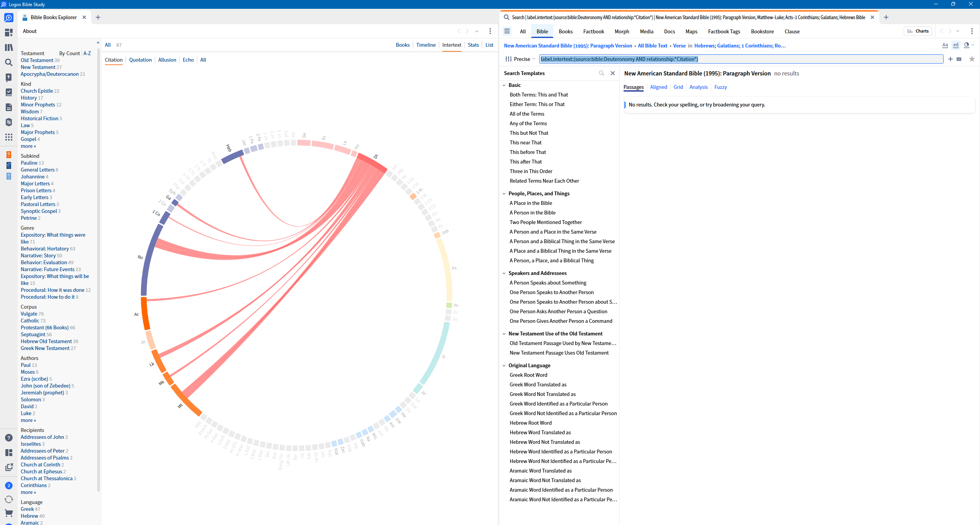
Task: Open the Applications grid icon
Action: [8, 137]
